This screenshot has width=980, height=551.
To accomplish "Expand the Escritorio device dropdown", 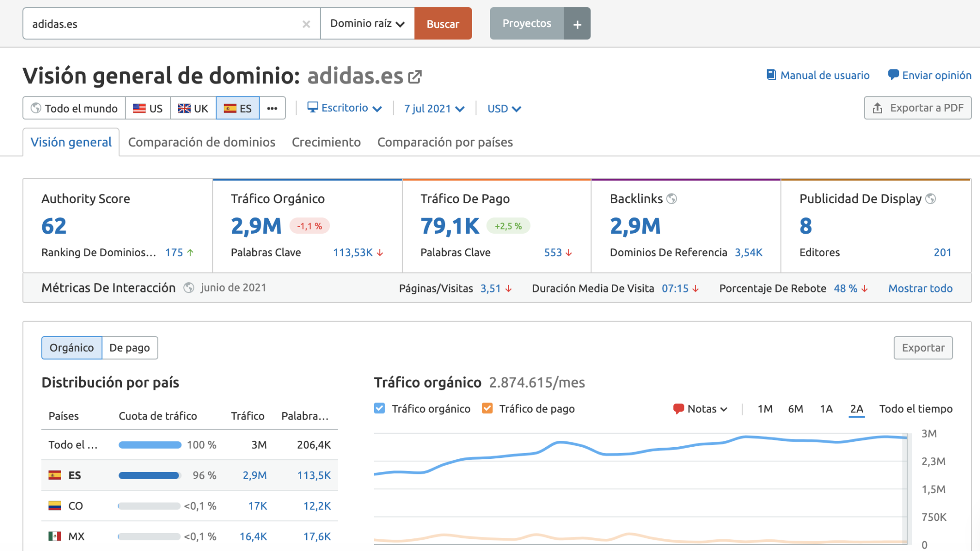I will pyautogui.click(x=345, y=108).
